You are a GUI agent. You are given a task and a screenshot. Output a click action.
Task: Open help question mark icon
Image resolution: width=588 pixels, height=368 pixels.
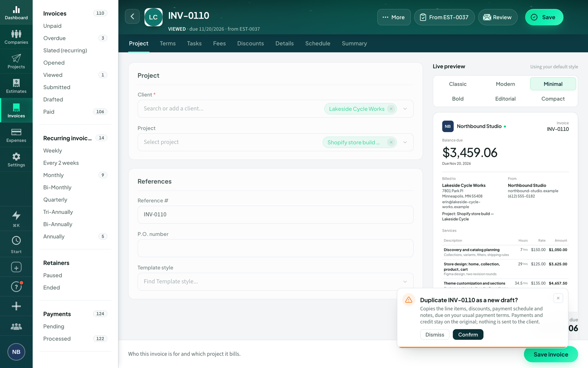point(16,287)
